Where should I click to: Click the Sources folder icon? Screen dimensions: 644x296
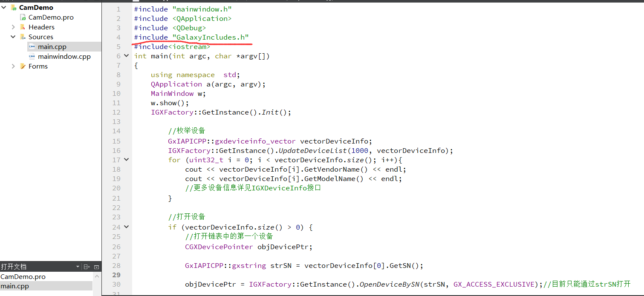[23, 37]
